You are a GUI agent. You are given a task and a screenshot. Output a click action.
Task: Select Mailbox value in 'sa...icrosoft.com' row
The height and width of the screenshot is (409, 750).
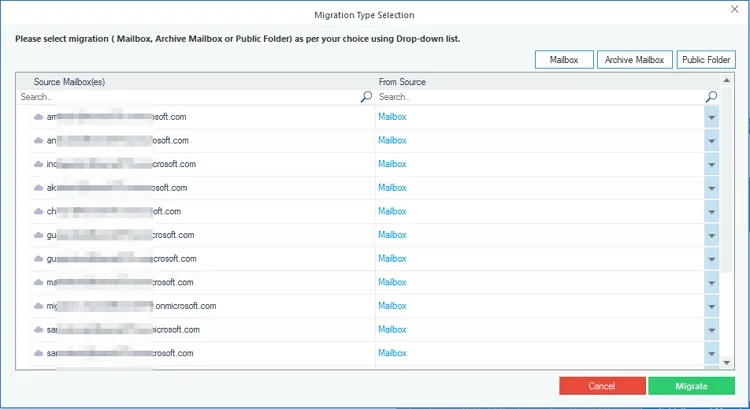point(392,330)
